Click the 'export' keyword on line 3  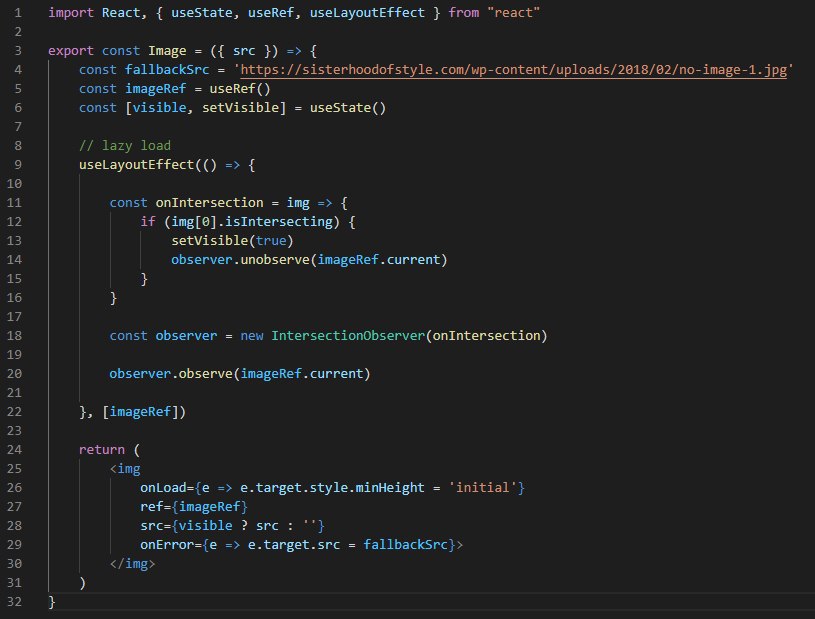coord(71,51)
